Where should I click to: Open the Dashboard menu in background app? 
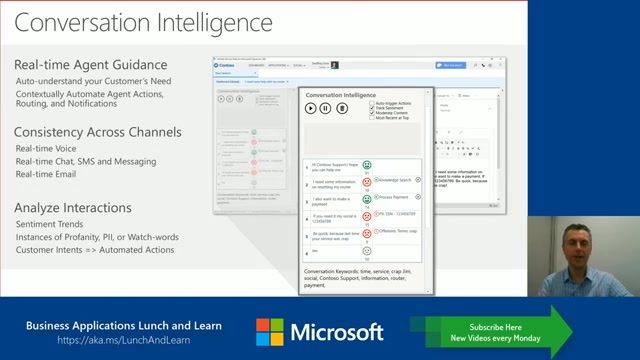click(x=256, y=65)
